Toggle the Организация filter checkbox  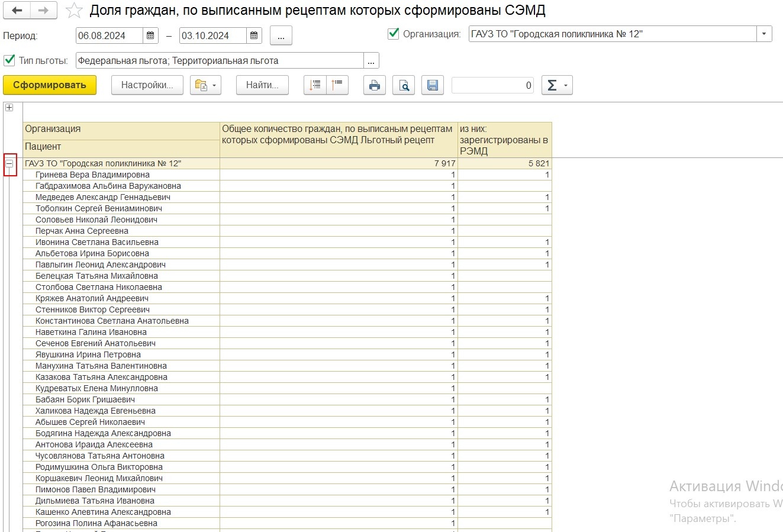tap(394, 34)
